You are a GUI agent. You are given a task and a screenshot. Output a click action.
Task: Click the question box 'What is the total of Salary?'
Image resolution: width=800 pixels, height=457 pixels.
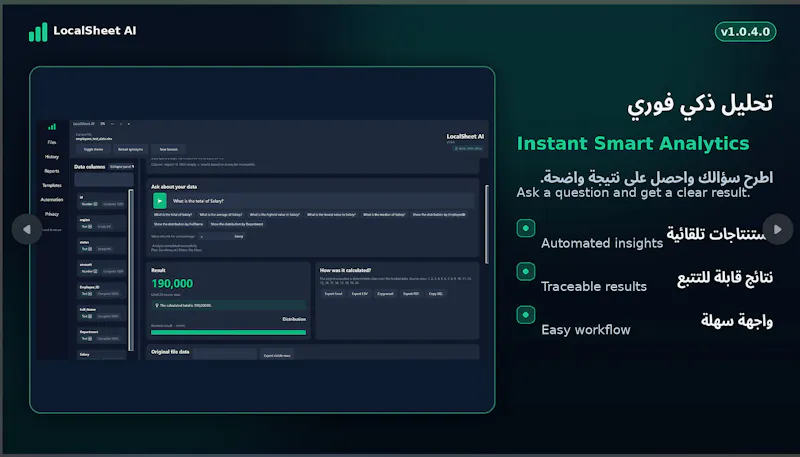click(x=320, y=201)
